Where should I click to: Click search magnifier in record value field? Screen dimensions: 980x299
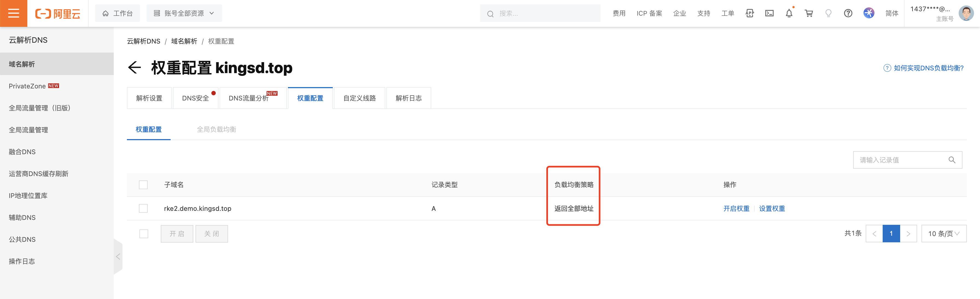[x=952, y=160]
